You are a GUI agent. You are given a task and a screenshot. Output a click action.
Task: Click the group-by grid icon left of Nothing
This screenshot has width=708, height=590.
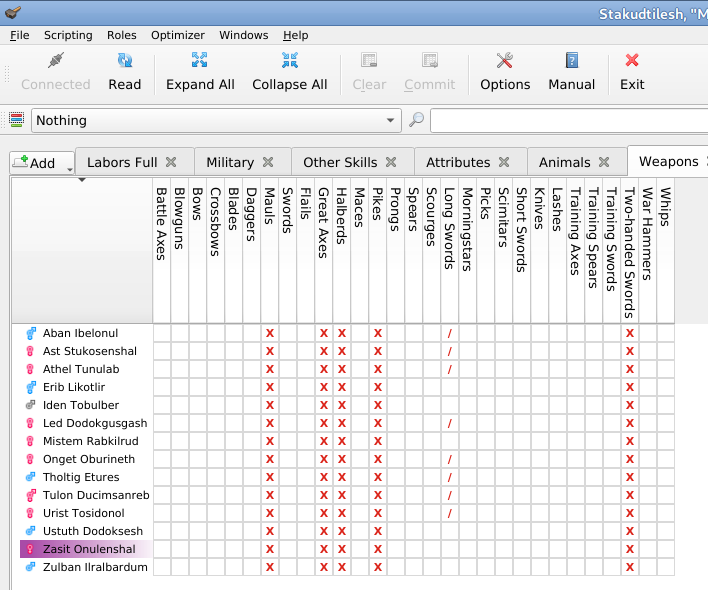(16, 121)
